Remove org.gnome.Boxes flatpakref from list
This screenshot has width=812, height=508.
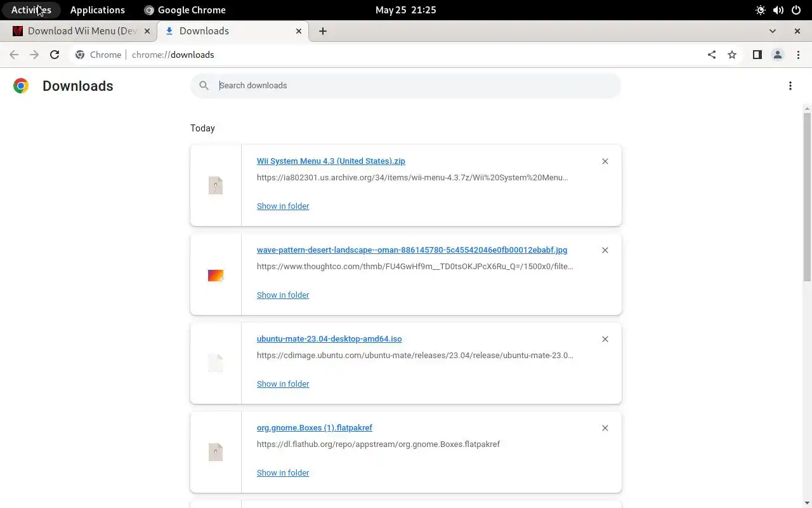coord(605,428)
